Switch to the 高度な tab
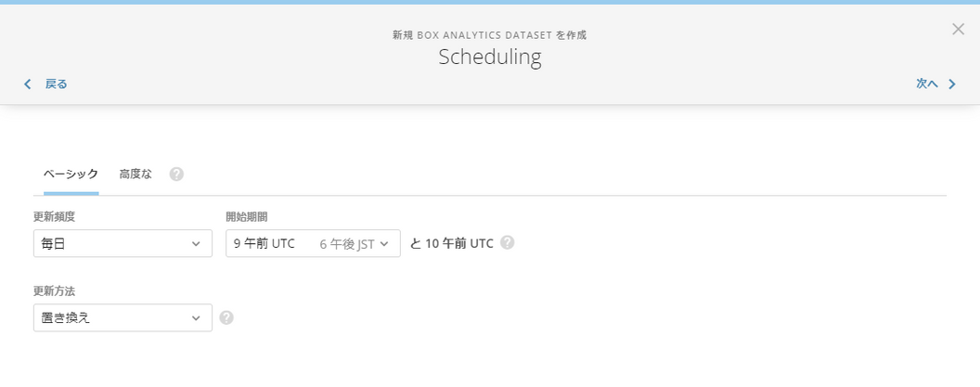The height and width of the screenshot is (387, 980). click(x=135, y=174)
